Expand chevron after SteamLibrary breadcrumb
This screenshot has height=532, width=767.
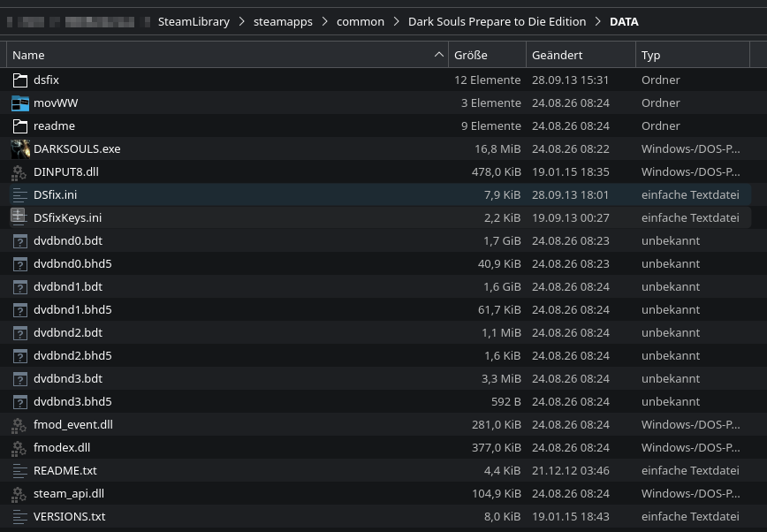(x=241, y=21)
